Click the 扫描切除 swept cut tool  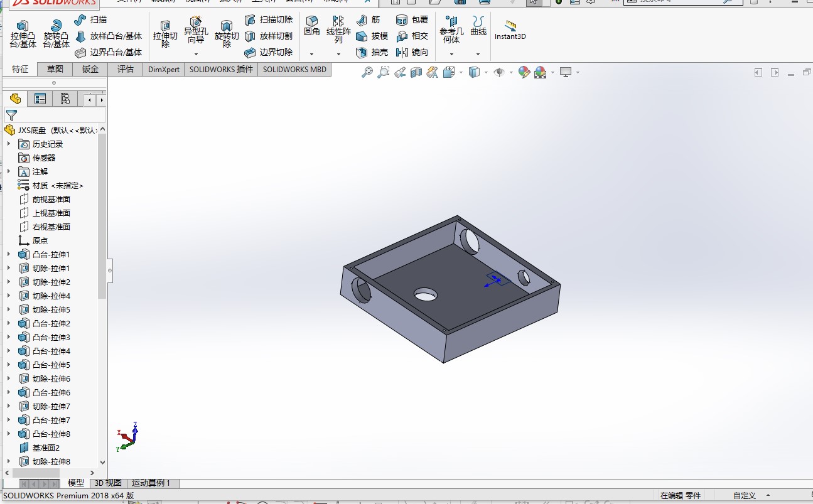(269, 20)
